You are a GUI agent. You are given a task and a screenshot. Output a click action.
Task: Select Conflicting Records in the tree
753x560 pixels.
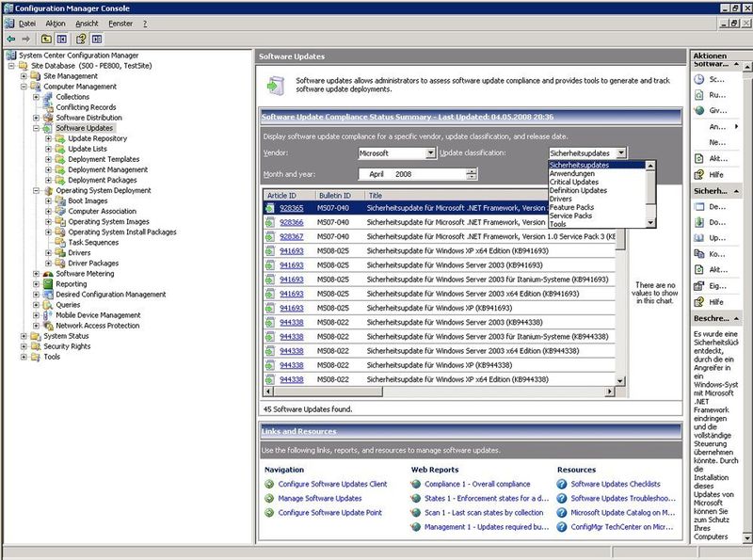coord(86,107)
